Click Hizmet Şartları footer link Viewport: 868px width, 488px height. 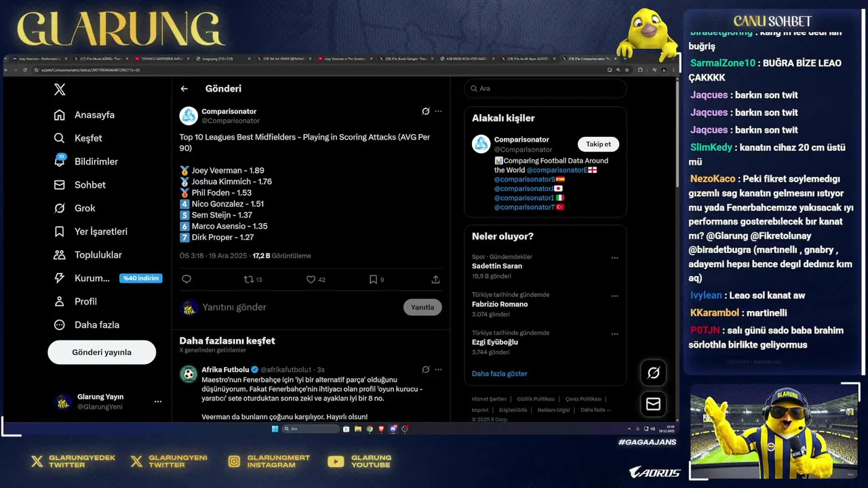point(489,399)
